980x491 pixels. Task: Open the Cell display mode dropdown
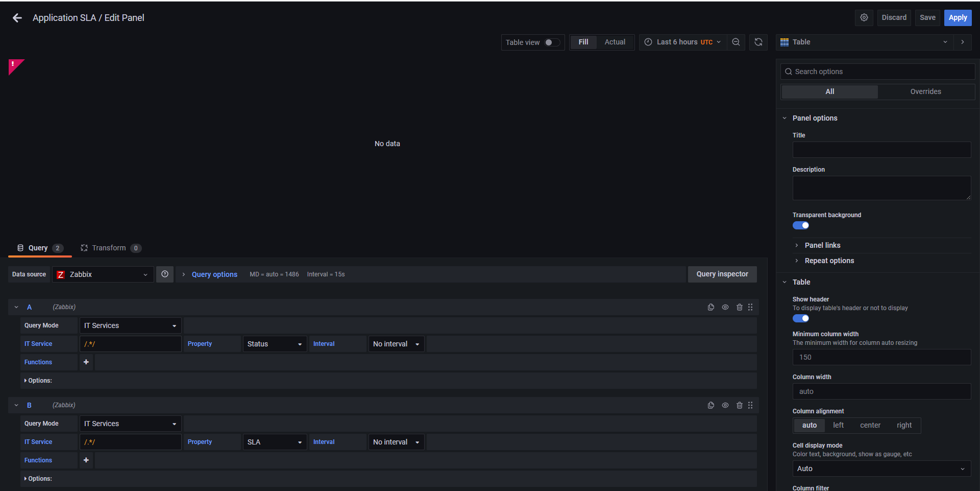point(881,469)
